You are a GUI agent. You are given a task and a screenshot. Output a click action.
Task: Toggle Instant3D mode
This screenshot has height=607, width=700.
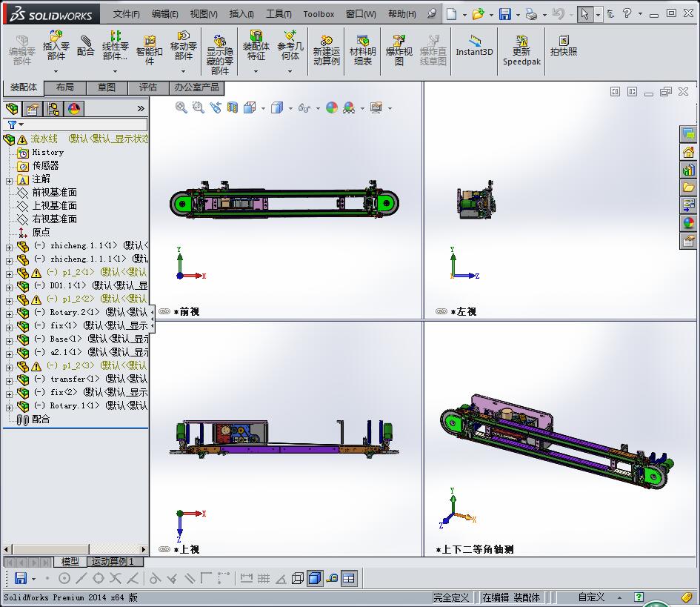474,44
